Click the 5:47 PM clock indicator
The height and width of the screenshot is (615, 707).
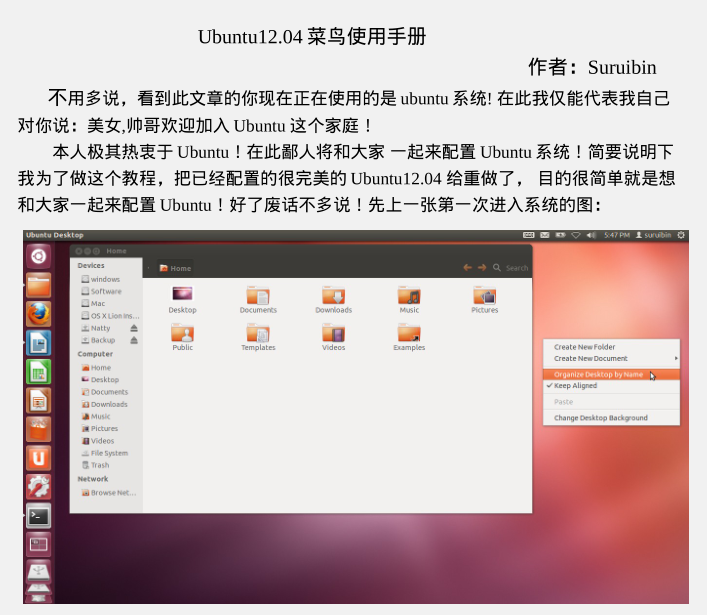[x=617, y=235]
